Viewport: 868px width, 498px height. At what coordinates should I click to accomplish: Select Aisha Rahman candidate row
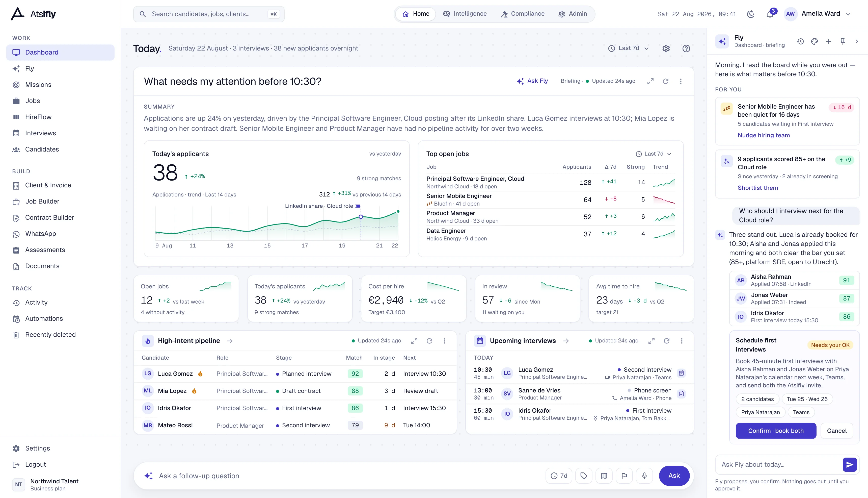pyautogui.click(x=794, y=281)
